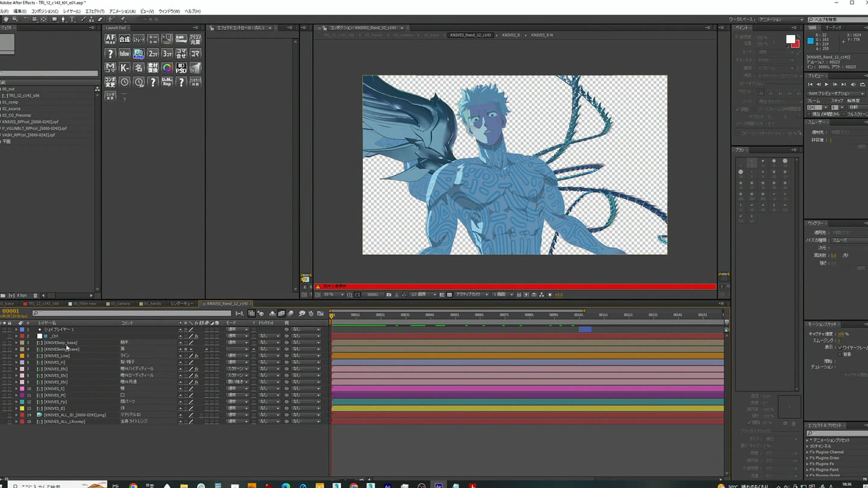This screenshot has width=868, height=488.
Task: Click the red background color swatch in Paint
Action: 797,46
